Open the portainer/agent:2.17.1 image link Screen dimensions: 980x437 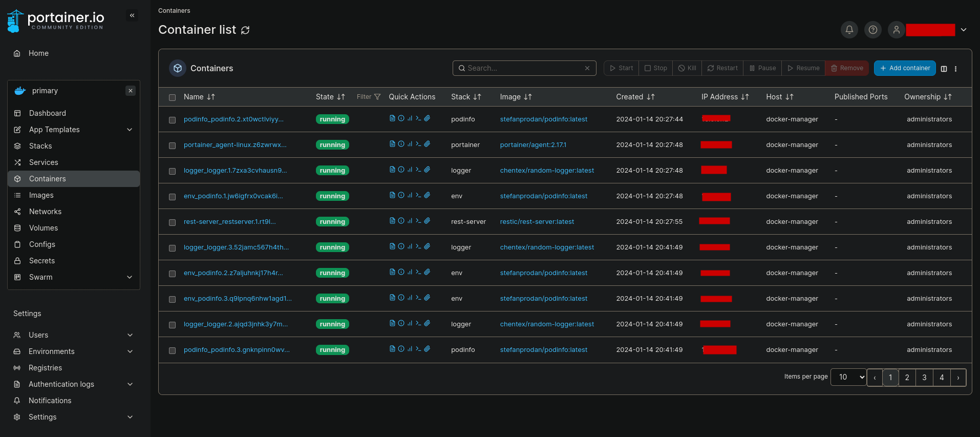pos(533,145)
